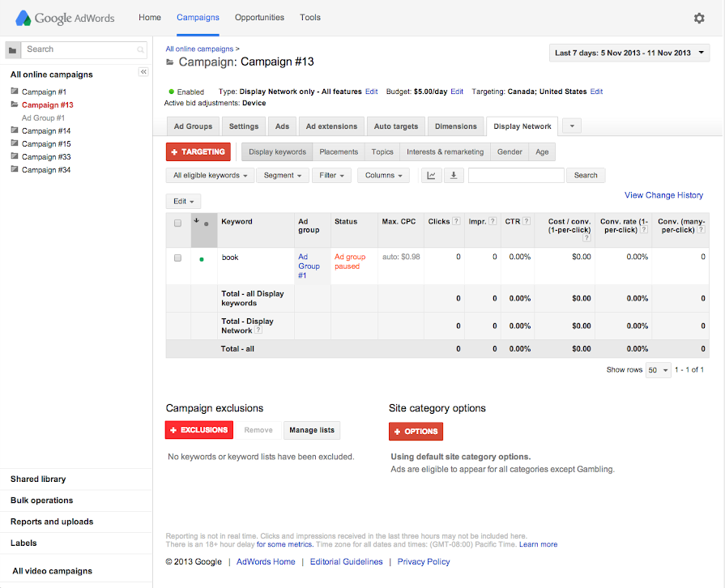Open the Show rows 50 dropdown

pos(658,370)
